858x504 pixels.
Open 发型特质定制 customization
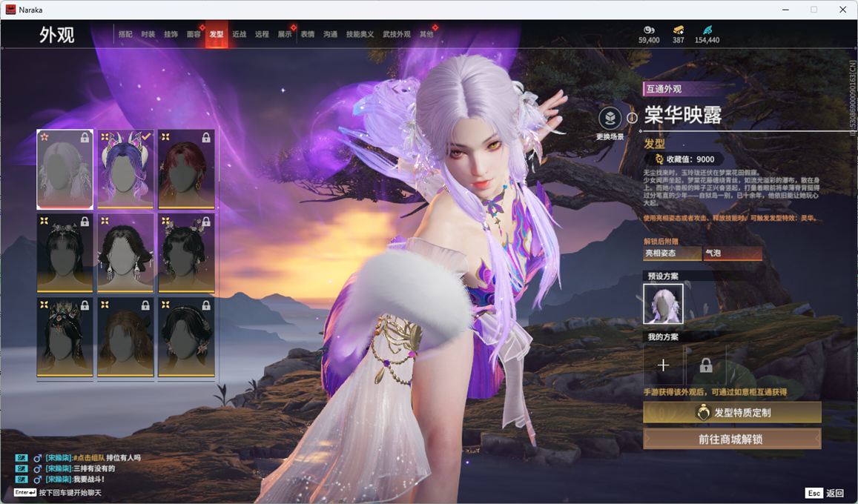point(732,413)
